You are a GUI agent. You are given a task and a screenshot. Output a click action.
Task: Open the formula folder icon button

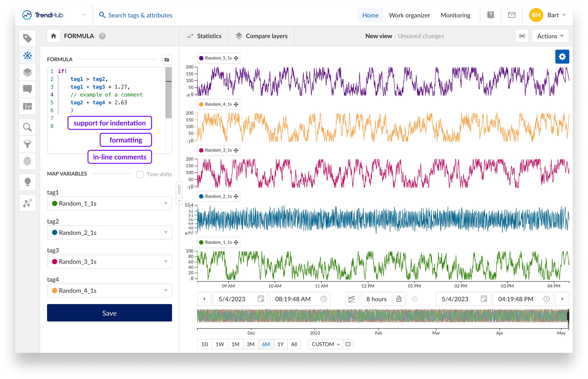coord(167,59)
